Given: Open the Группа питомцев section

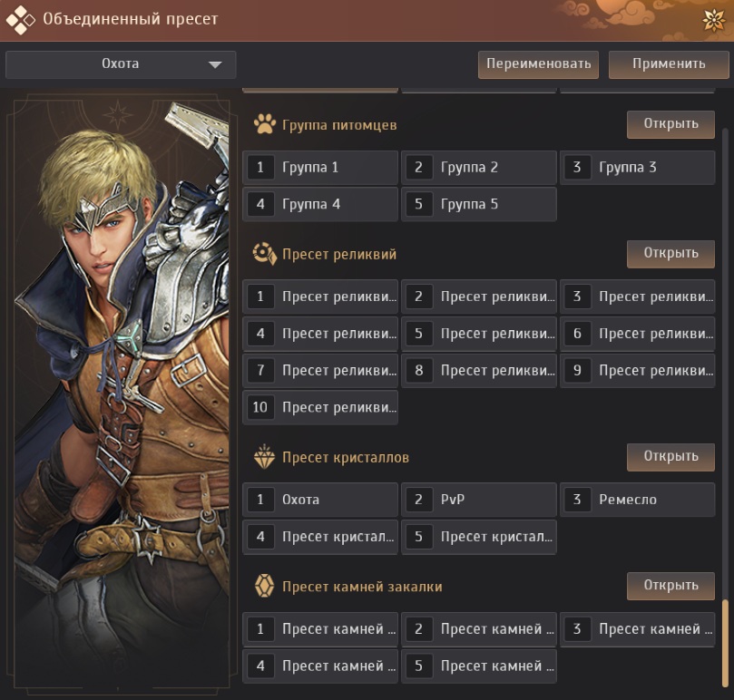Looking at the screenshot, I should point(670,124).
